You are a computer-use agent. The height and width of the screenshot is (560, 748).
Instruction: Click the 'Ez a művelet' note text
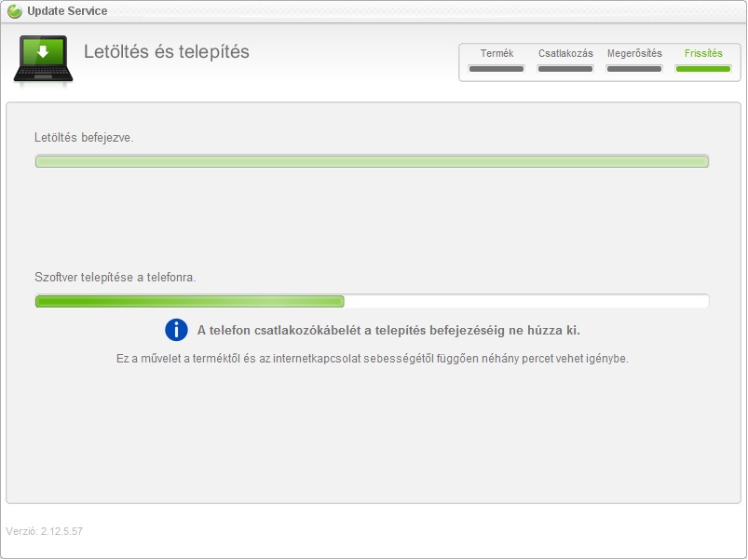pyautogui.click(x=372, y=358)
